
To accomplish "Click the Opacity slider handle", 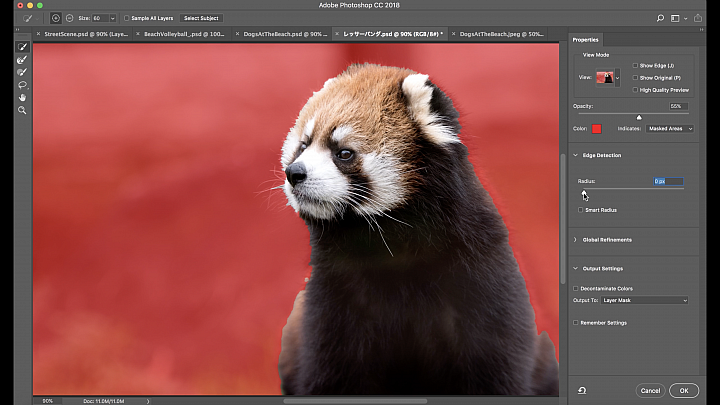I will click(639, 118).
